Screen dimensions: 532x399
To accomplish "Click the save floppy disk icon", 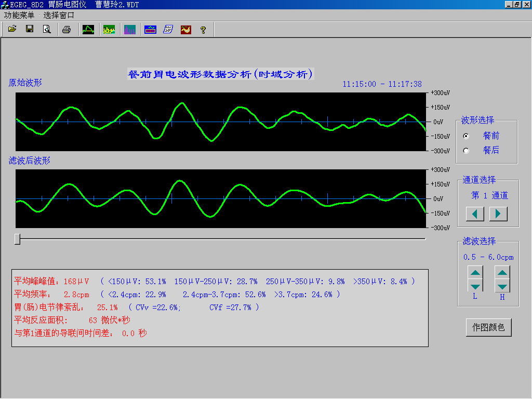I will pos(30,30).
